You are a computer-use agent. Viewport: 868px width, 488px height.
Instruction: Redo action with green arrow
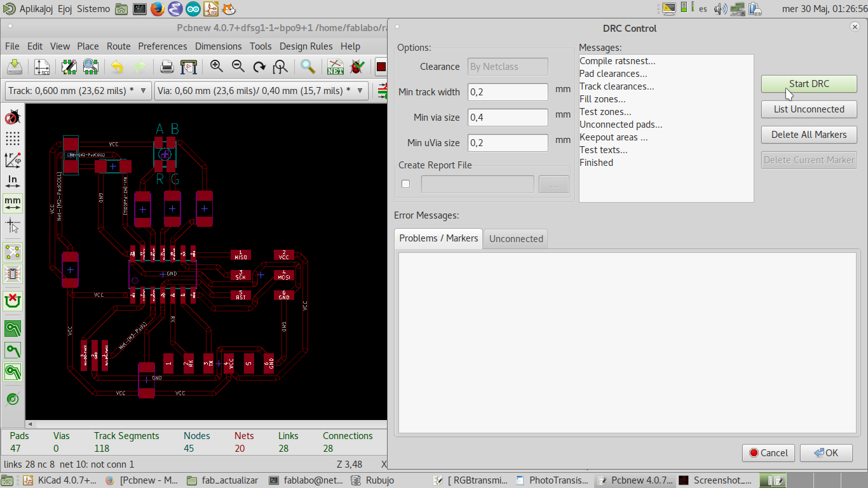point(139,67)
